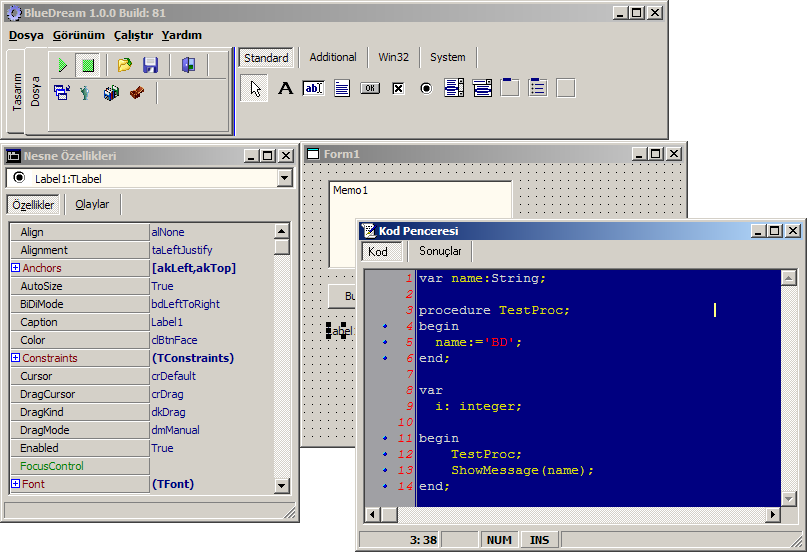Image resolution: width=807 pixels, height=552 pixels.
Task: Click the Kod Penceresi title bar icon
Action: pos(369,231)
